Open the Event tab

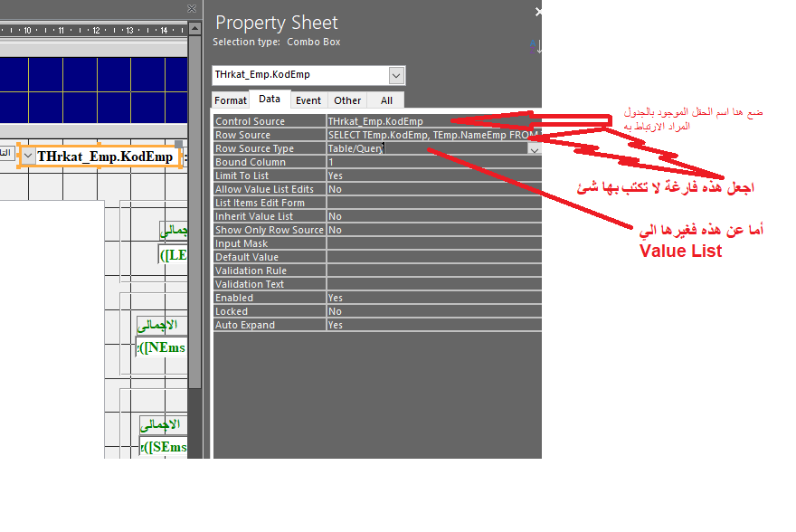click(308, 100)
